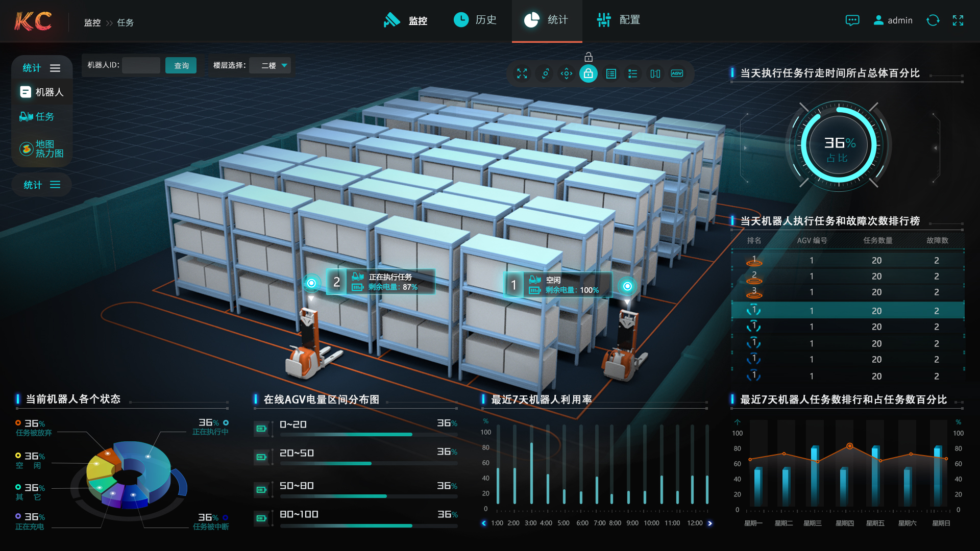
Task: Open the 配置 tab
Action: click(x=619, y=20)
